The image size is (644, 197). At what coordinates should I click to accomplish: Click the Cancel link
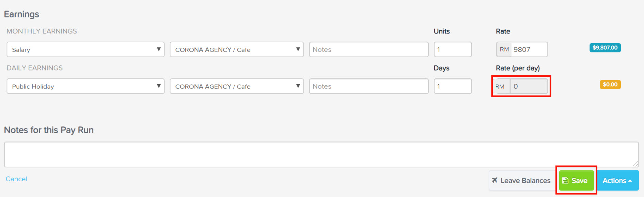[16, 179]
